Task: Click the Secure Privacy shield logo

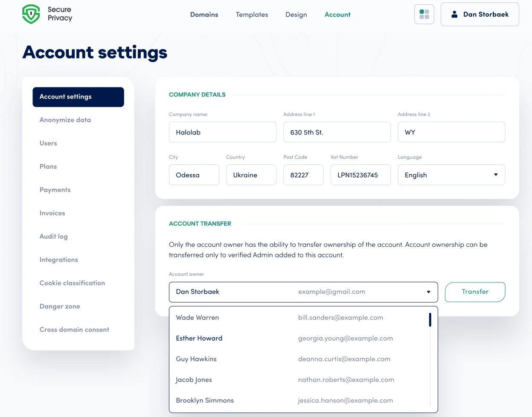Action: click(31, 14)
